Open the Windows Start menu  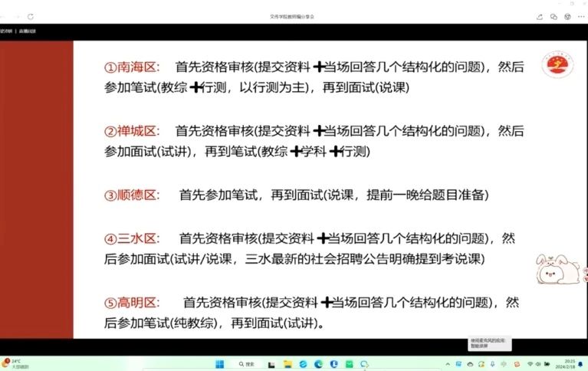point(218,363)
